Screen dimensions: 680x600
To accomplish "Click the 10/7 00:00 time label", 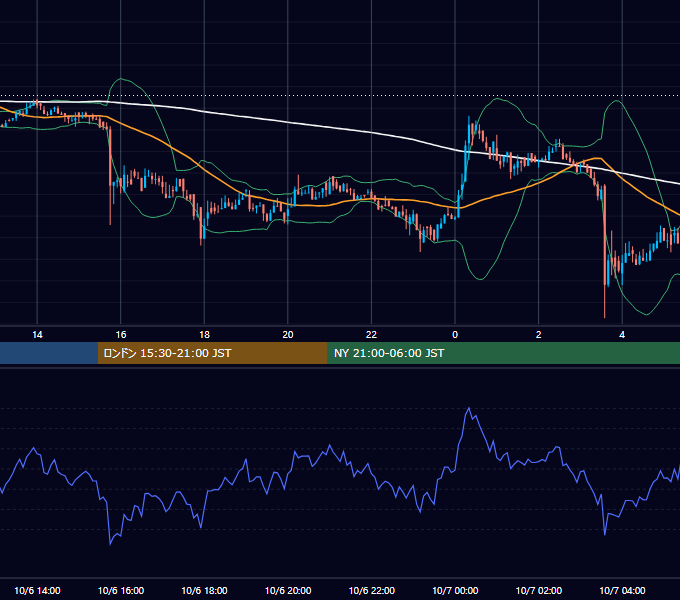I will pyautogui.click(x=455, y=590).
